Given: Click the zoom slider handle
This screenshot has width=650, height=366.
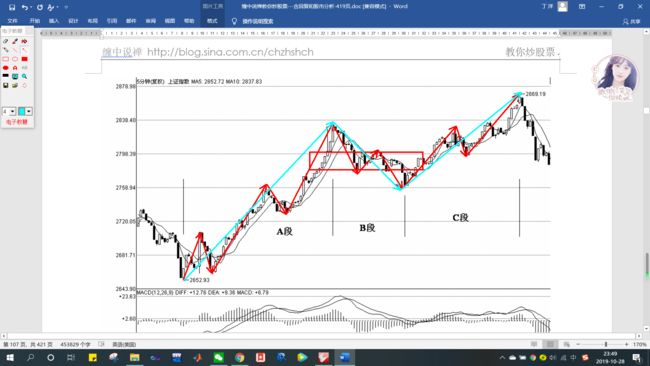Looking at the screenshot, I should pyautogui.click(x=606, y=344).
